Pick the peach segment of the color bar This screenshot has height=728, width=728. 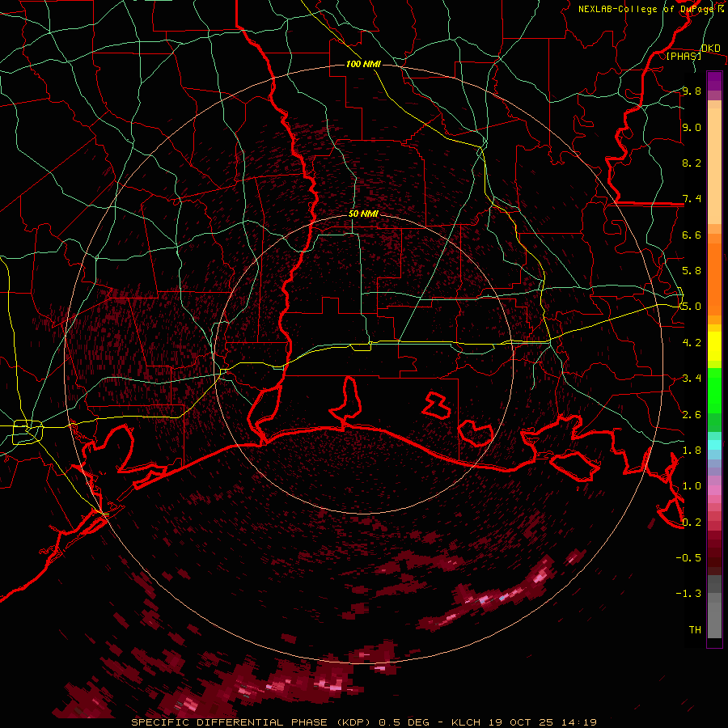coord(714,166)
